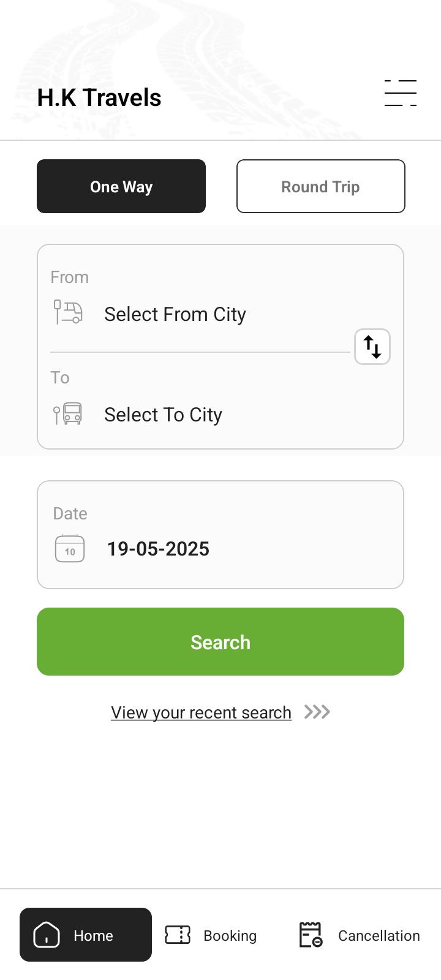Tap the From bus stop icon
The image size is (441, 980).
click(x=68, y=312)
